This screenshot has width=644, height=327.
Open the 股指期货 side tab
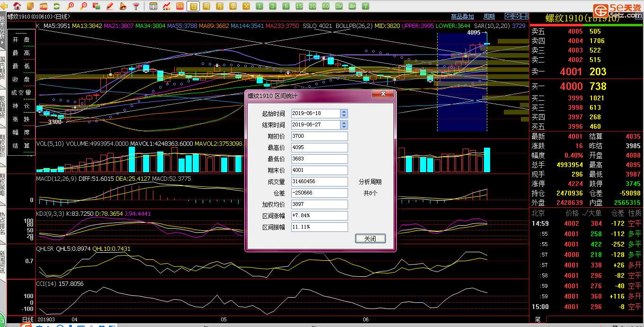tap(3, 107)
